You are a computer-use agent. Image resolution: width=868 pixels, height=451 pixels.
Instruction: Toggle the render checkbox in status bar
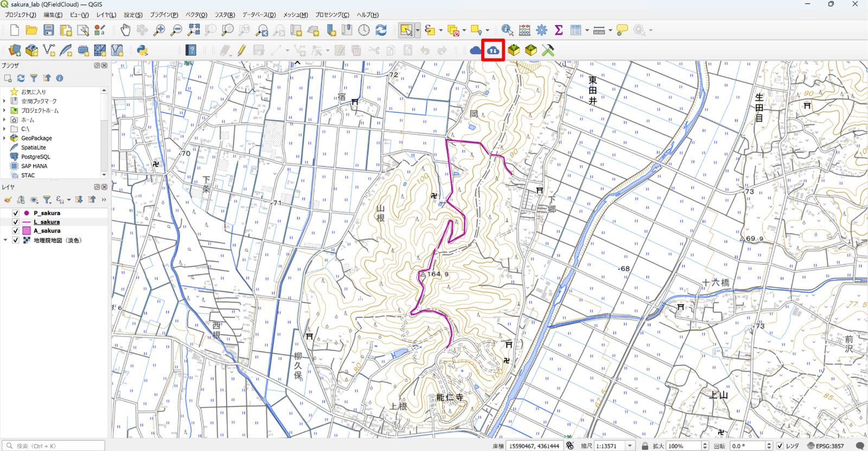pyautogui.click(x=780, y=446)
